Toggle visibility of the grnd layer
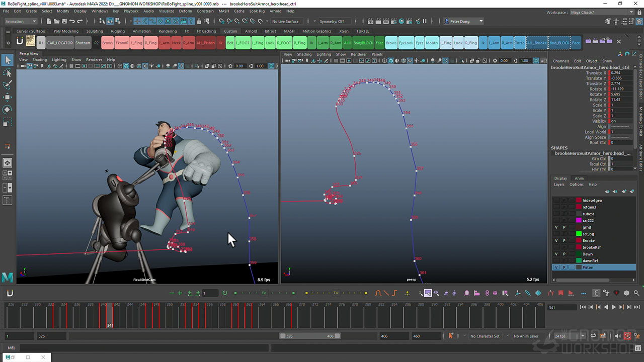 coord(556,227)
